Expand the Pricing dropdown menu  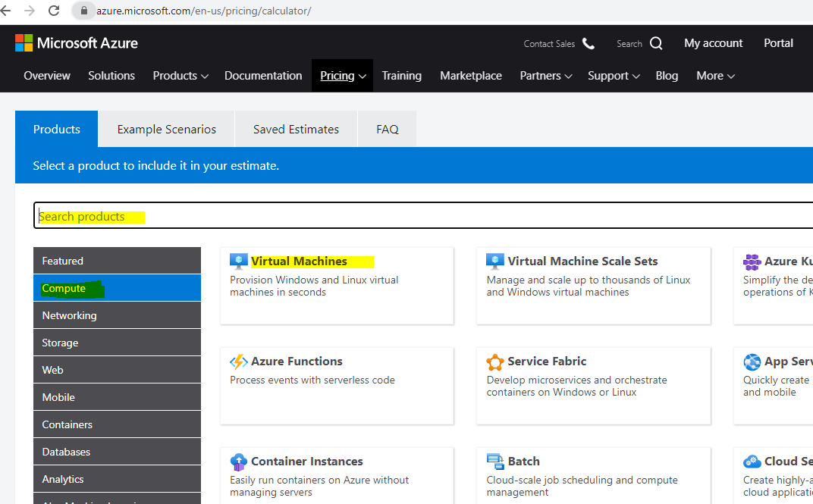[343, 76]
